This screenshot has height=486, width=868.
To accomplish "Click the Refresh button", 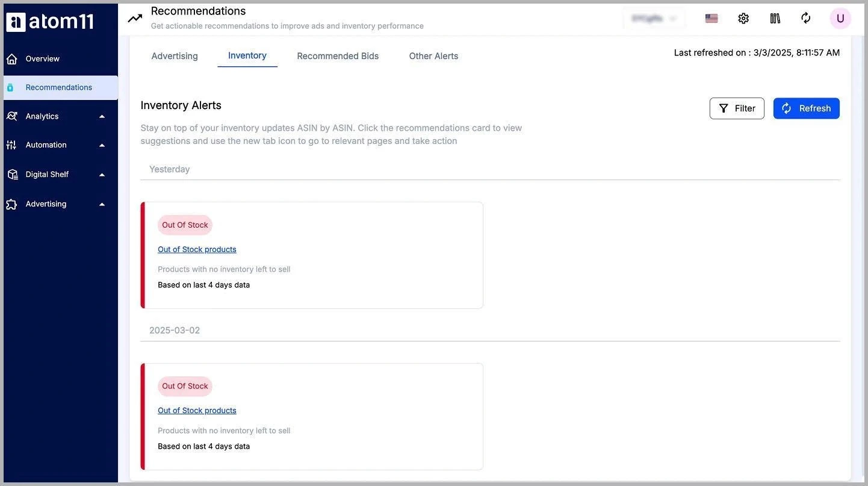I will (806, 108).
